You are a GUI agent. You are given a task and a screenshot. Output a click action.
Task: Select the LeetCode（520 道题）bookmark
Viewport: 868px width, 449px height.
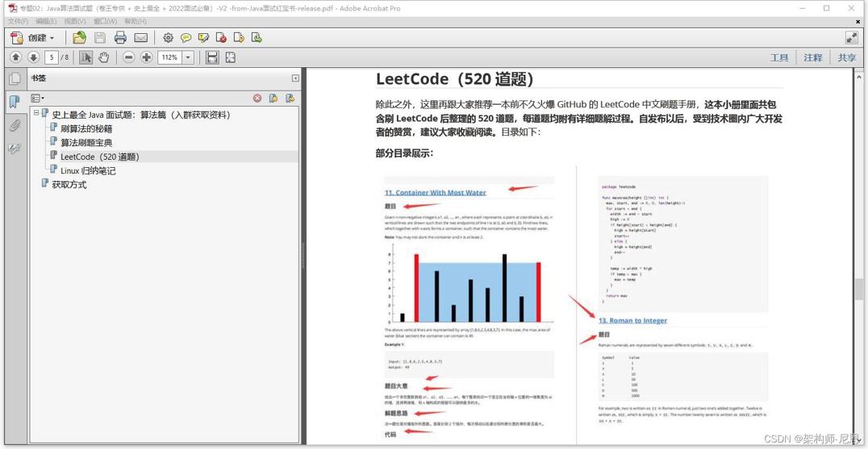tap(100, 157)
